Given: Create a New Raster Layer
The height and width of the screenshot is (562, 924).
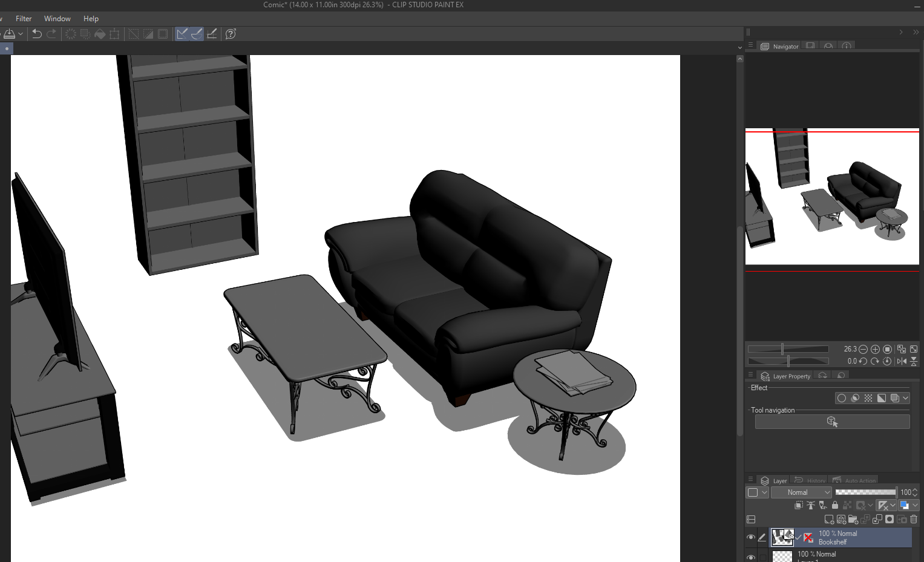Looking at the screenshot, I should pos(829,519).
